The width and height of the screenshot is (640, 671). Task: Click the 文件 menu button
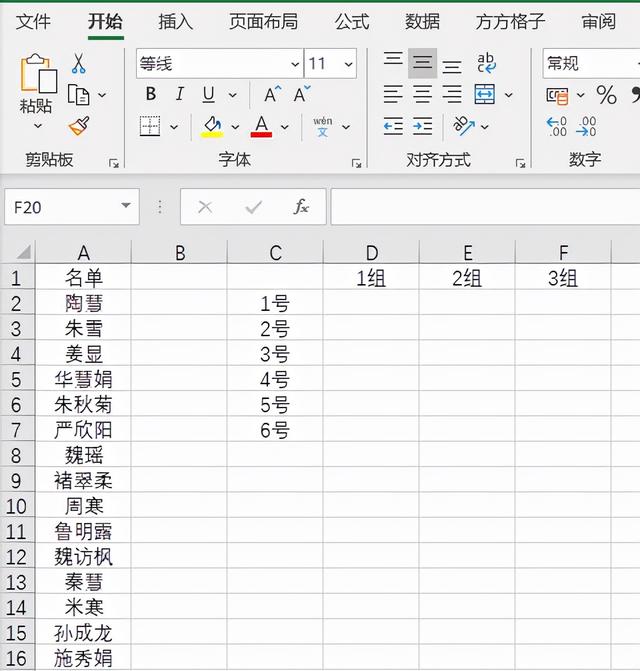[34, 21]
